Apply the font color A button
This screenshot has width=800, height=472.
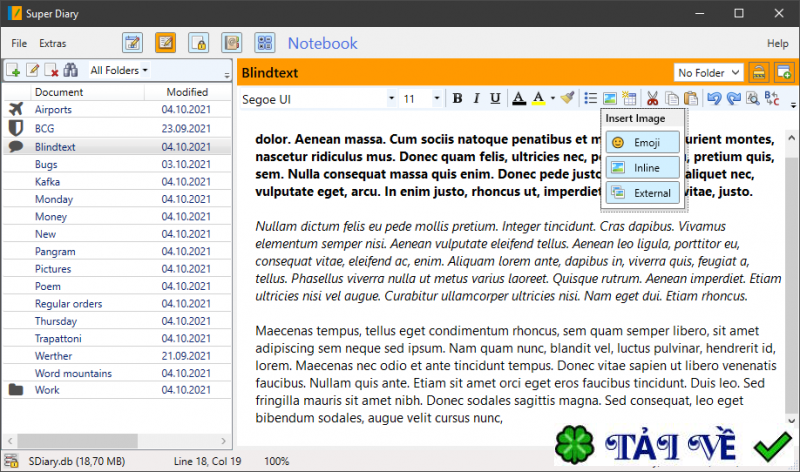pos(519,98)
